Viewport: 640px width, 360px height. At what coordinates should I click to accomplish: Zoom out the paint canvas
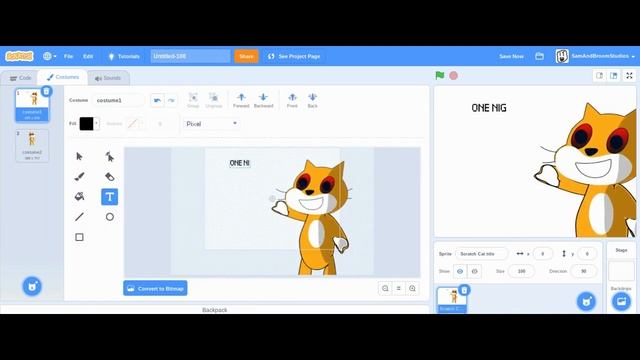385,289
